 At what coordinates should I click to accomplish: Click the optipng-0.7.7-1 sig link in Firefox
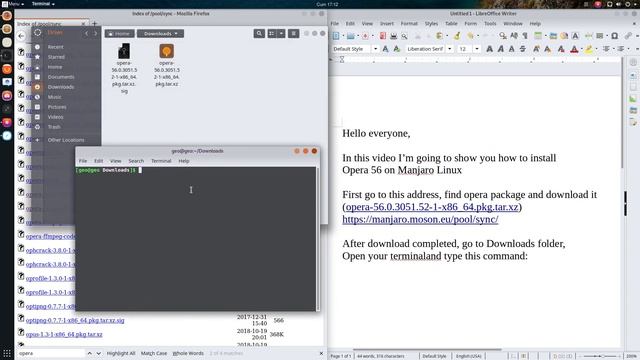(75, 320)
